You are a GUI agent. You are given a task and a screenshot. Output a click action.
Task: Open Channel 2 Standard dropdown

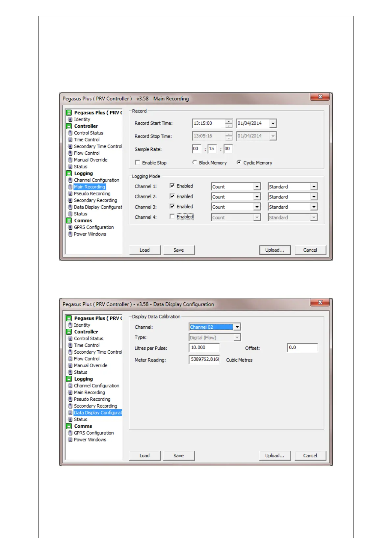pyautogui.click(x=314, y=197)
